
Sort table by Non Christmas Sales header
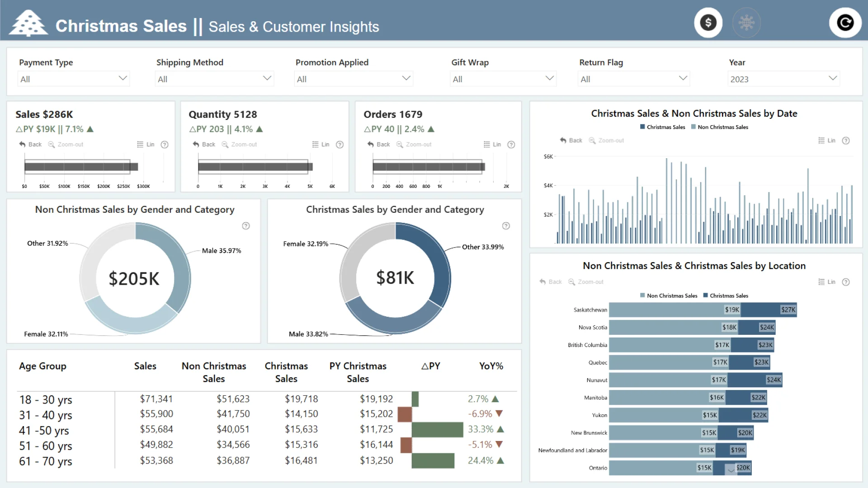pos(214,372)
